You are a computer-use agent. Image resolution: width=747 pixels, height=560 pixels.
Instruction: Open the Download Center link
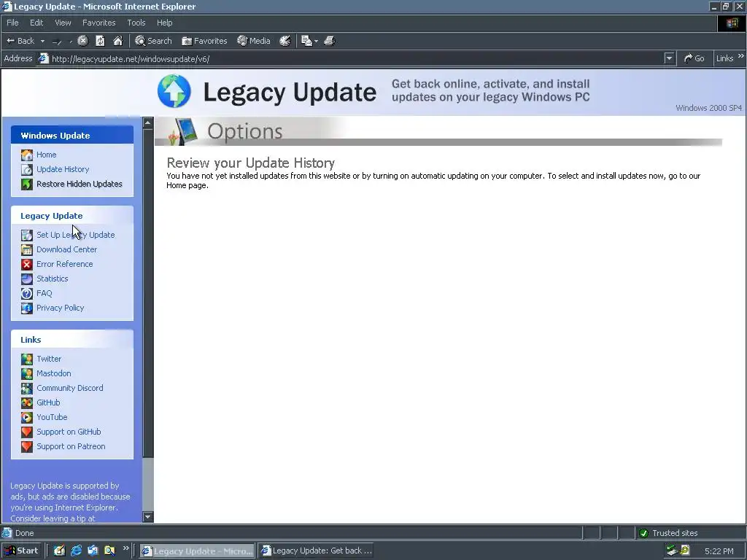tap(66, 249)
